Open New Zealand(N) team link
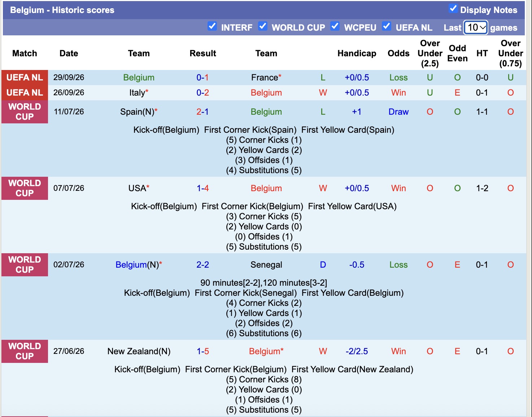This screenshot has width=532, height=417. click(139, 351)
